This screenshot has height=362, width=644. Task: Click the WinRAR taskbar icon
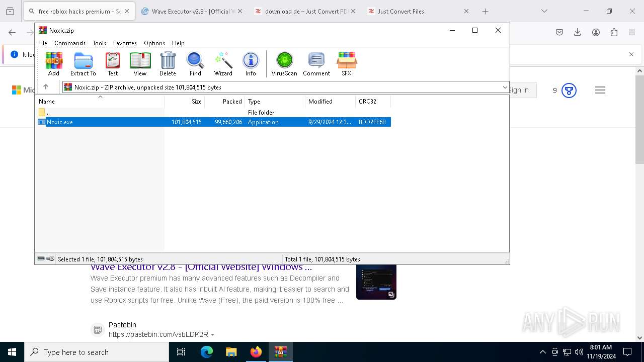[280, 352]
